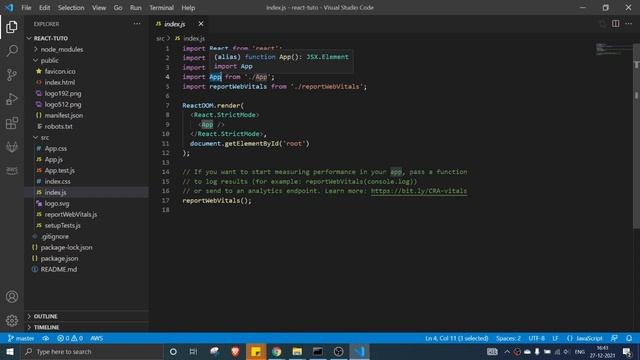Click the master git branch indicator
This screenshot has height=360, width=640.
(21, 338)
